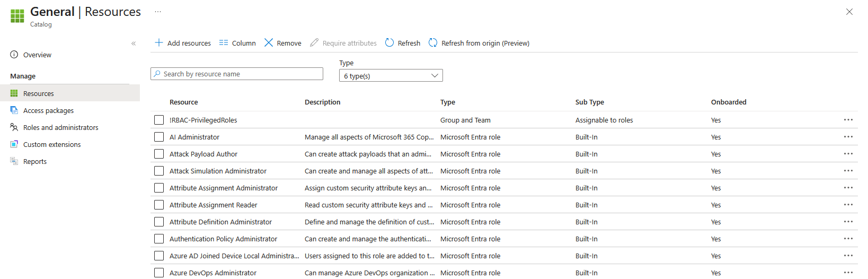868x279 pixels.
Task: Open Authentication Policy Administrator resource link
Action: point(223,239)
